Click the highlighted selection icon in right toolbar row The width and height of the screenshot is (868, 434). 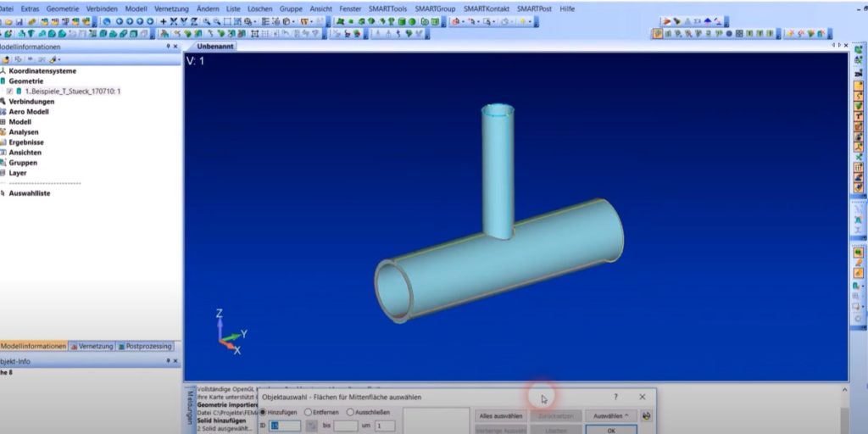(657, 34)
